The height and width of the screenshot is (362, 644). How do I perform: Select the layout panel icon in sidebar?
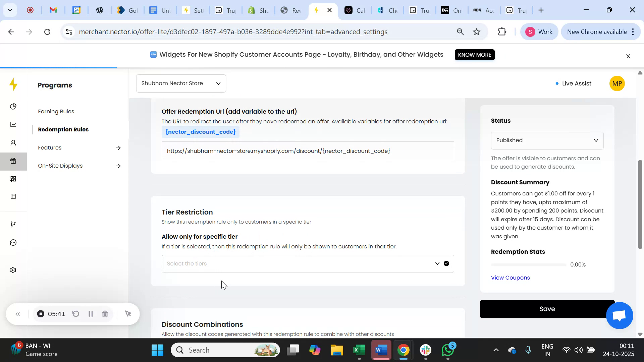(x=13, y=196)
